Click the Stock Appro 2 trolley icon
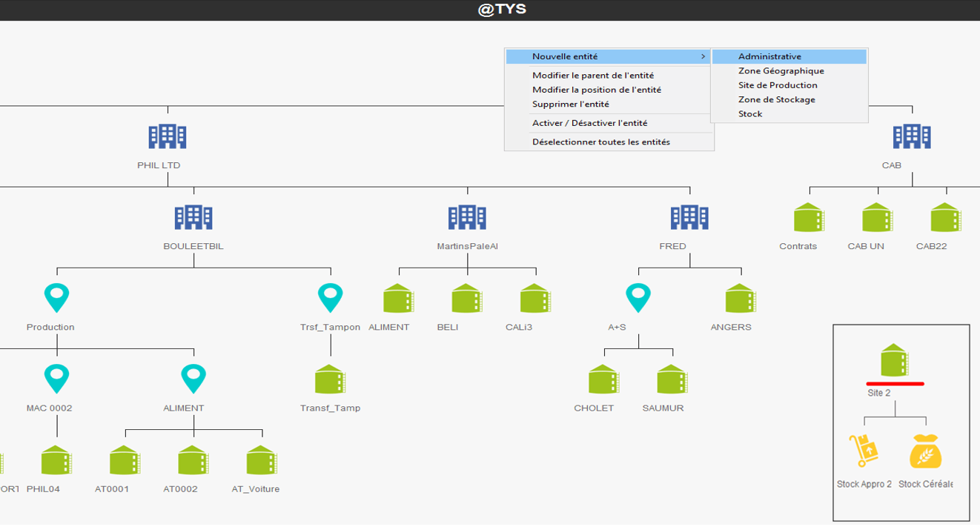 click(x=863, y=451)
